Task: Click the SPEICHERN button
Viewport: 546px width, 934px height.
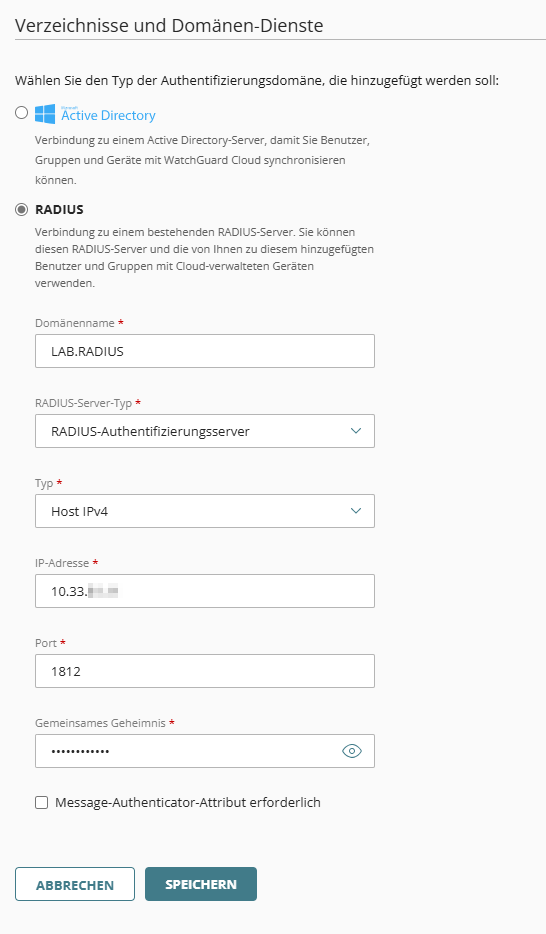Action: [201, 884]
